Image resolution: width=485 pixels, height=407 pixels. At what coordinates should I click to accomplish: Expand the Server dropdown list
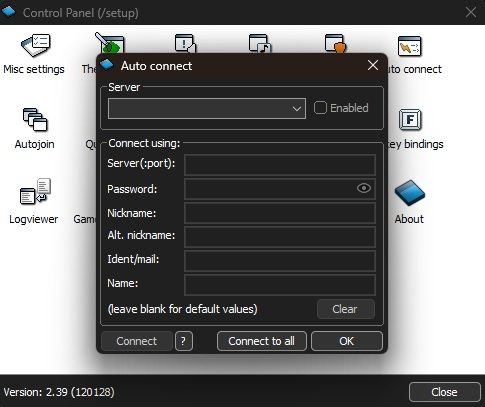(x=207, y=108)
